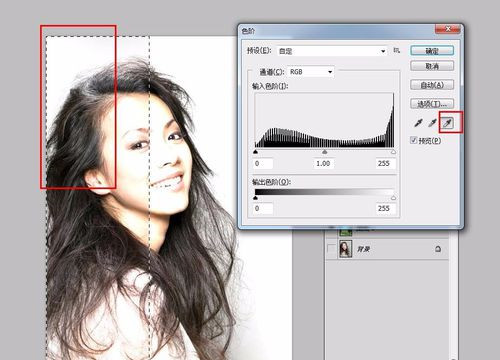The height and width of the screenshot is (360, 500).
Task: Click the output levels black slider
Action: point(256,198)
